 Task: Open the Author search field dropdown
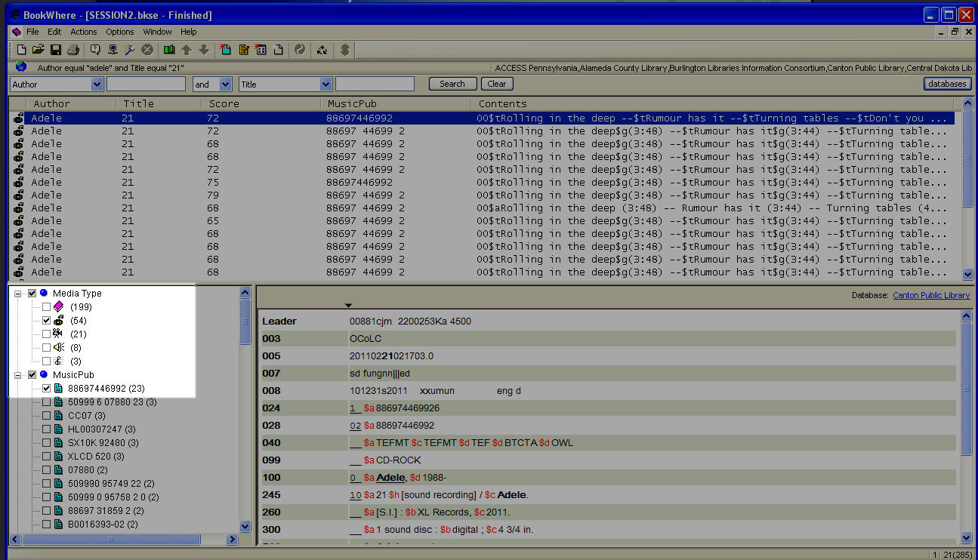coord(97,85)
